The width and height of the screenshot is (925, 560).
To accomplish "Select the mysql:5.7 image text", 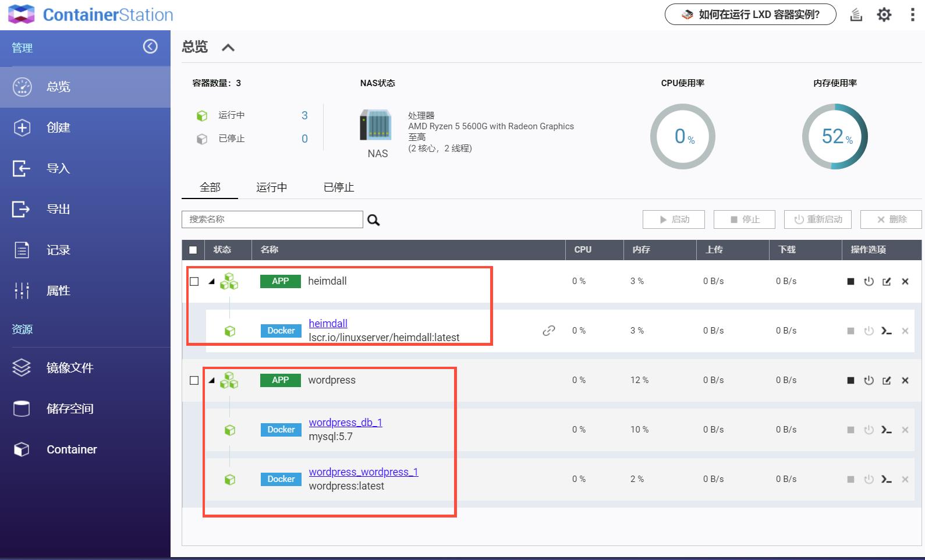I will pyautogui.click(x=331, y=437).
